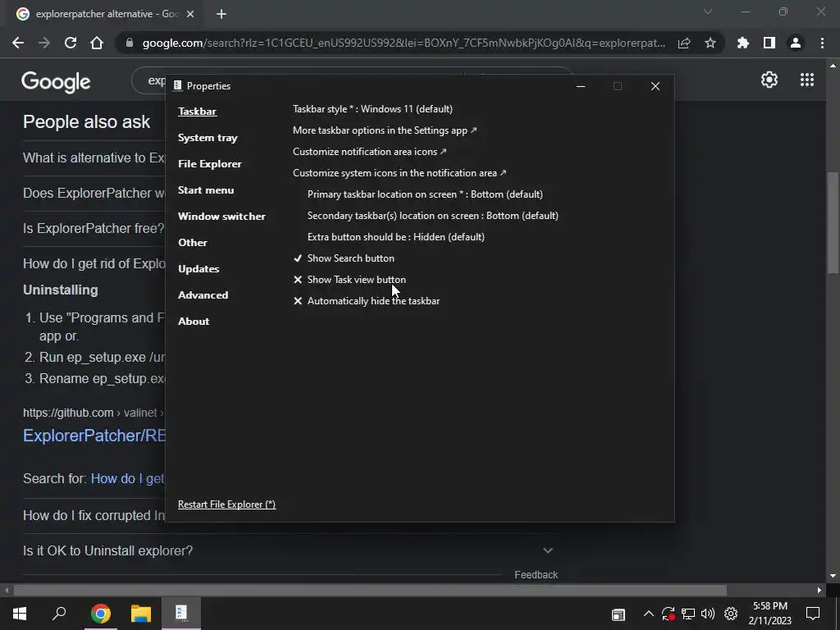Click the horizontal scrollbar right arrow
840x630 pixels.
click(x=819, y=591)
